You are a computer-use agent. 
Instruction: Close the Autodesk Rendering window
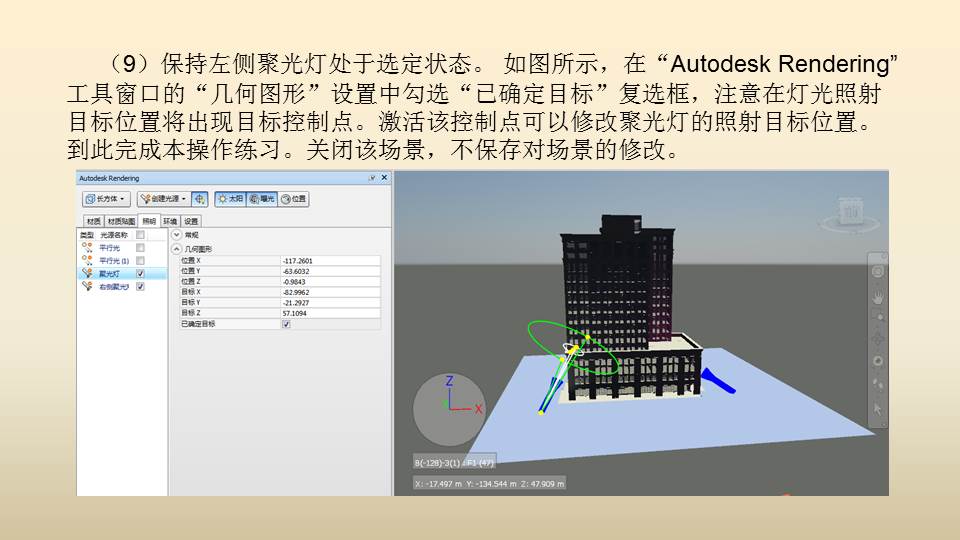point(384,178)
